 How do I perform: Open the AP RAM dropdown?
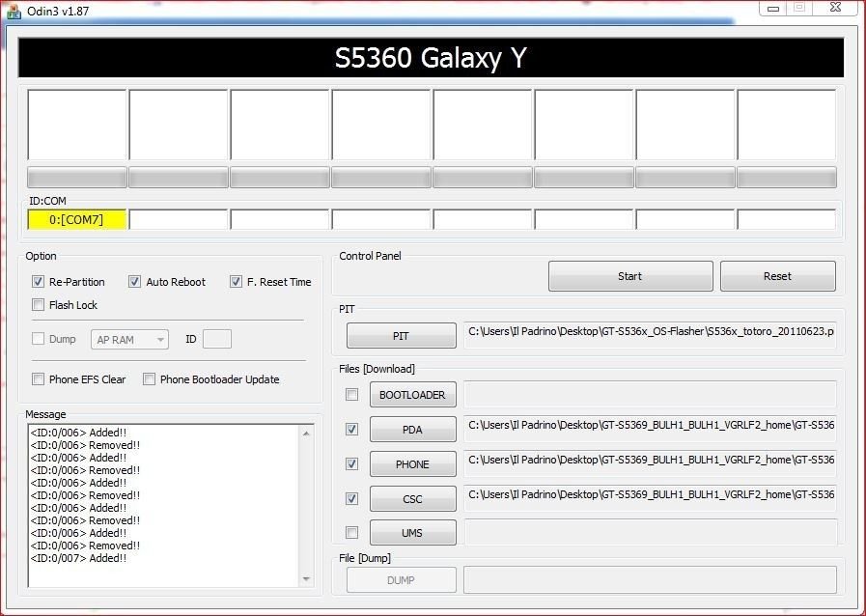tap(129, 340)
